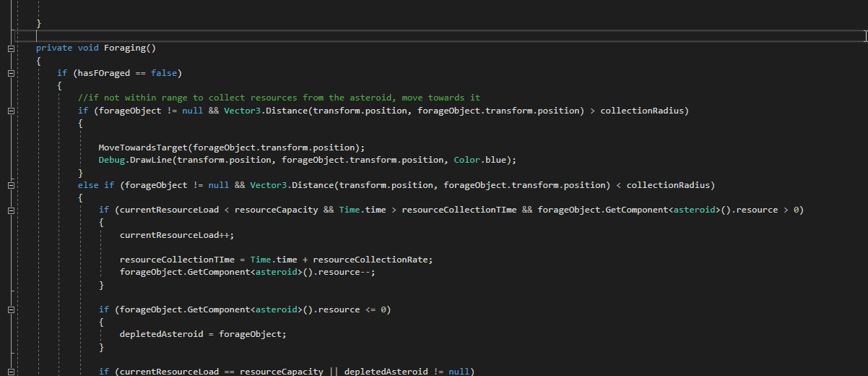This screenshot has height=376, width=868.
Task: Collapse the 'currentResourceLoad < resourceCapacity' if block
Action: [11, 210]
